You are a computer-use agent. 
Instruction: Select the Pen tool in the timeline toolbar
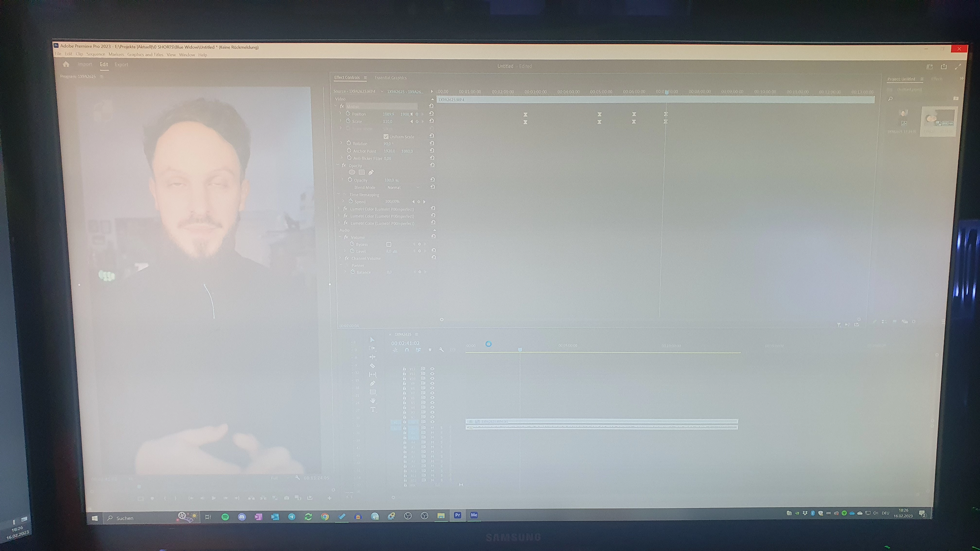point(372,383)
